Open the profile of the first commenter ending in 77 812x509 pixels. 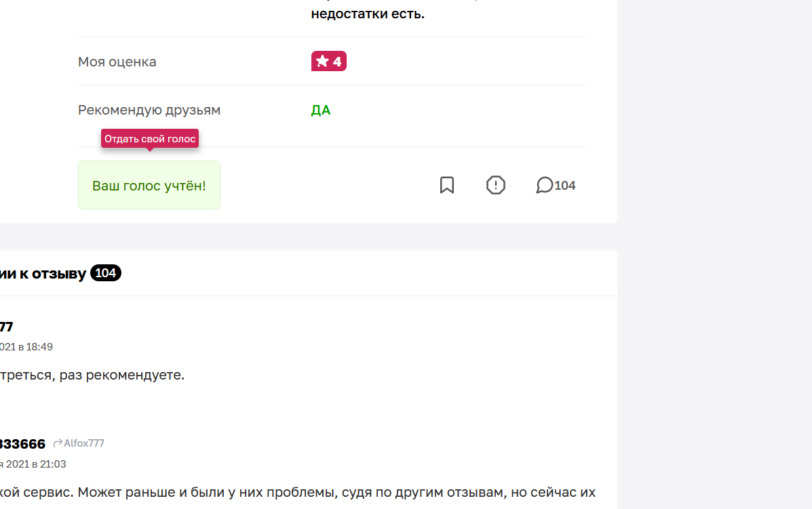click(6, 327)
